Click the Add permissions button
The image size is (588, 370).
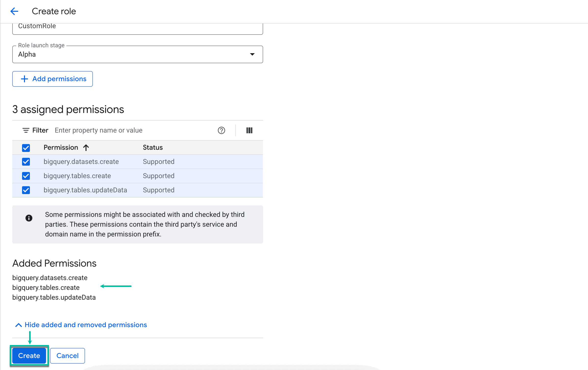(52, 79)
